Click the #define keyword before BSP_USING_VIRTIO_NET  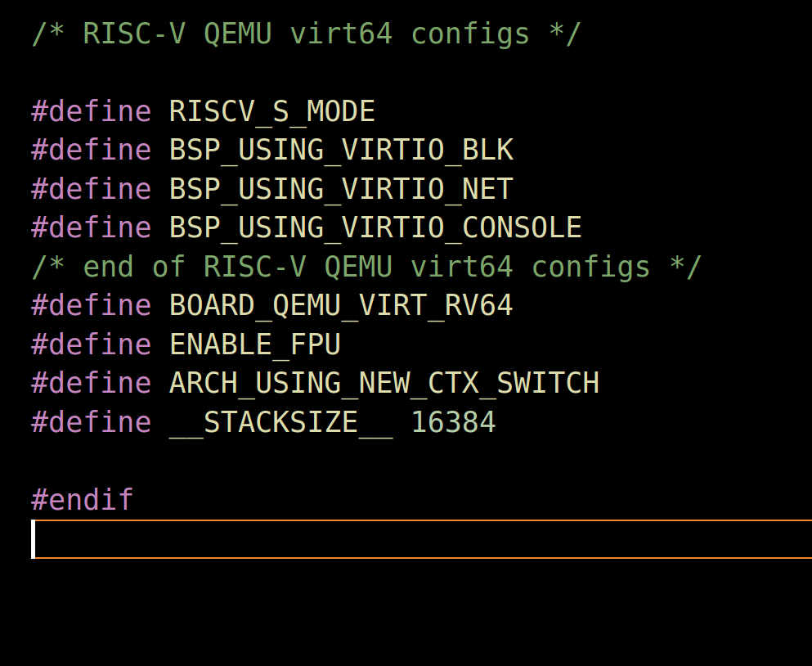click(91, 190)
